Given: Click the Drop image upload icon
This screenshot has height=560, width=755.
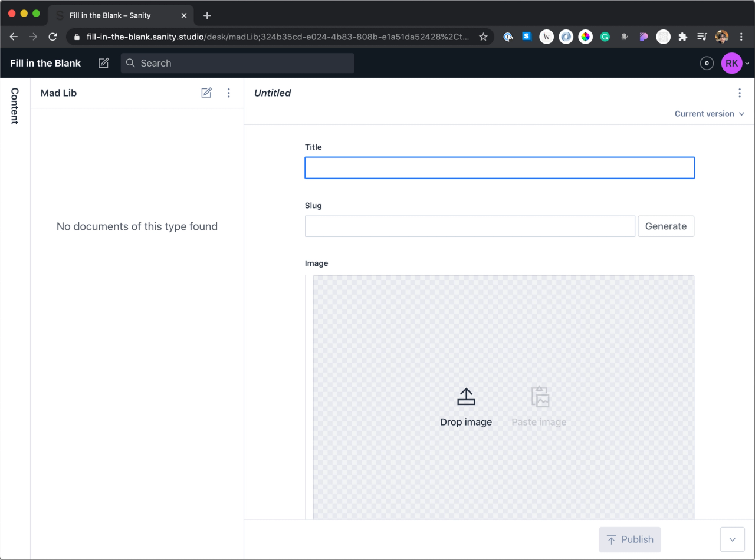Looking at the screenshot, I should click(x=465, y=397).
